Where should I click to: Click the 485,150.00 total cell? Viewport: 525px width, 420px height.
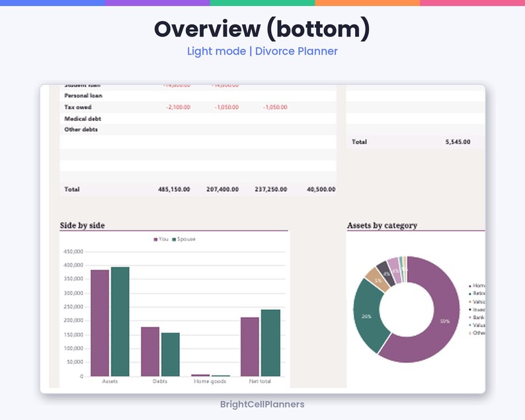click(x=174, y=189)
